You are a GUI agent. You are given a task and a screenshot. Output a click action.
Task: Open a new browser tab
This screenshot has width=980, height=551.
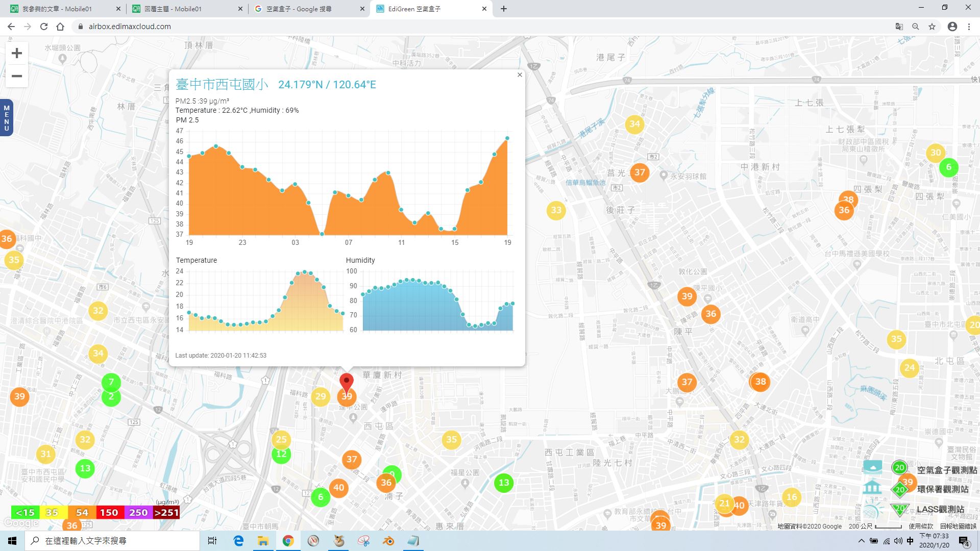click(x=504, y=9)
